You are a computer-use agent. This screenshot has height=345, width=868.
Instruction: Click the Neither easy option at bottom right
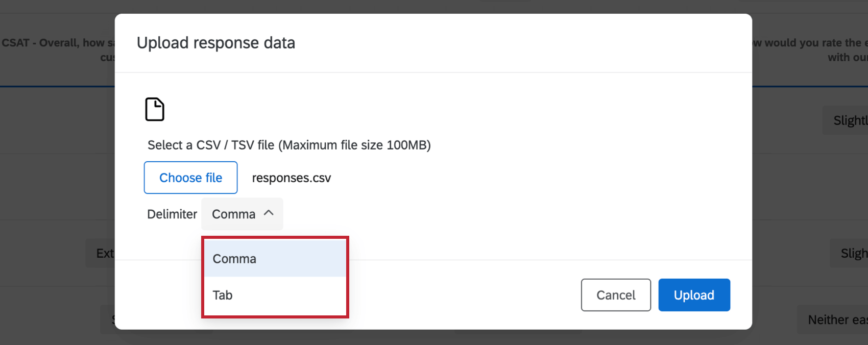[836, 319]
